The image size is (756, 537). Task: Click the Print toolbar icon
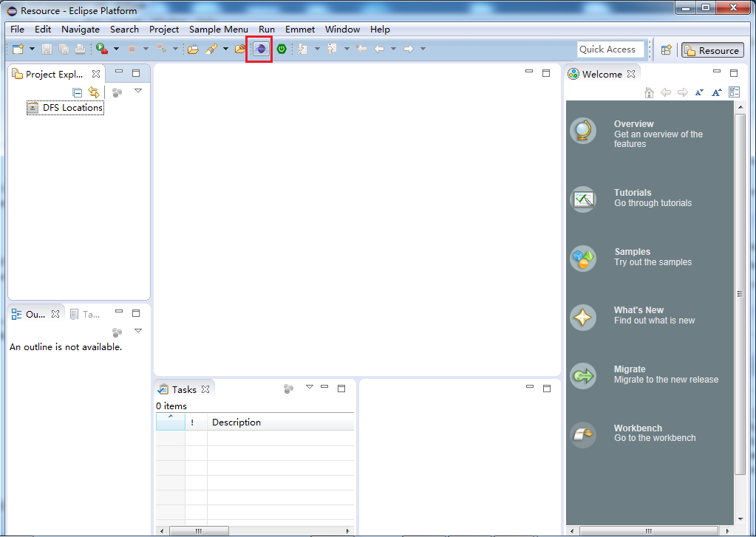click(80, 49)
